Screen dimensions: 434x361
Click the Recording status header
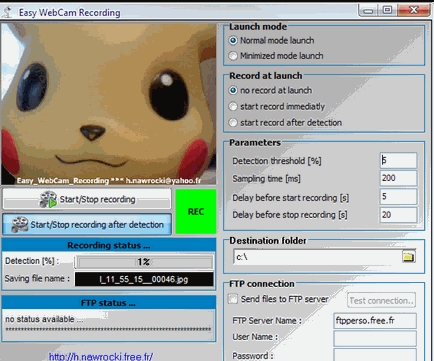tap(109, 245)
